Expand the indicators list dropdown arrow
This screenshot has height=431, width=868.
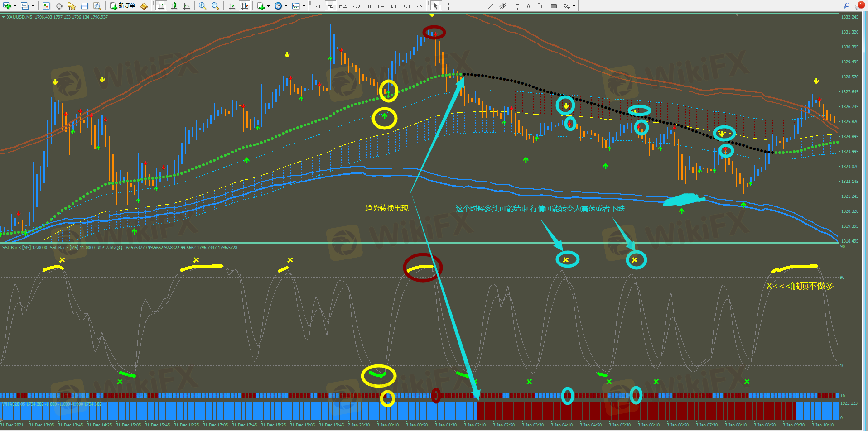[x=268, y=6]
